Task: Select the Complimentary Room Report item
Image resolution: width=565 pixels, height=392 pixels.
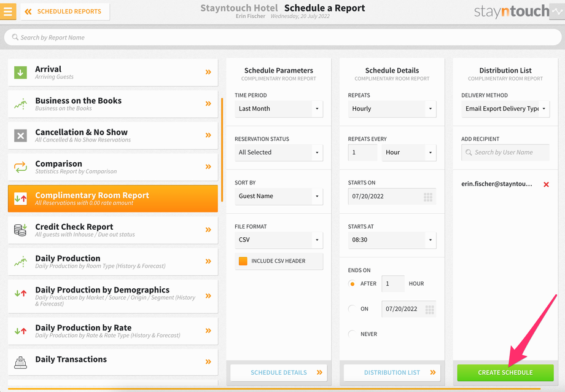Action: [x=113, y=198]
